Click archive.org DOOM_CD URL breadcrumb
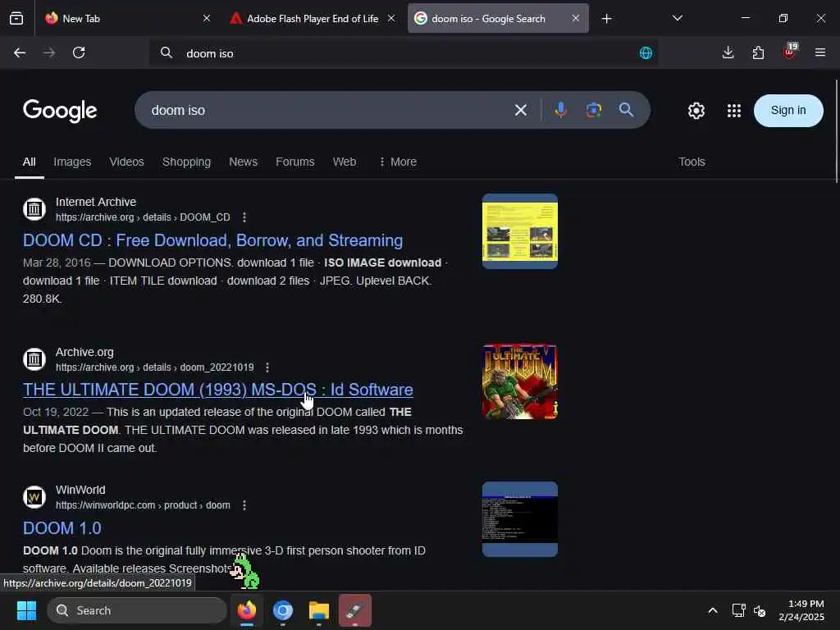The width and height of the screenshot is (840, 630). [x=143, y=217]
